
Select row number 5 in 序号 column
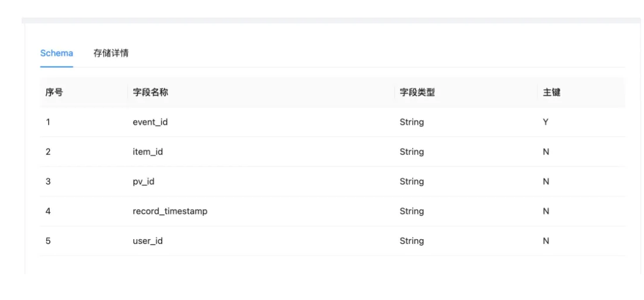tap(48, 241)
